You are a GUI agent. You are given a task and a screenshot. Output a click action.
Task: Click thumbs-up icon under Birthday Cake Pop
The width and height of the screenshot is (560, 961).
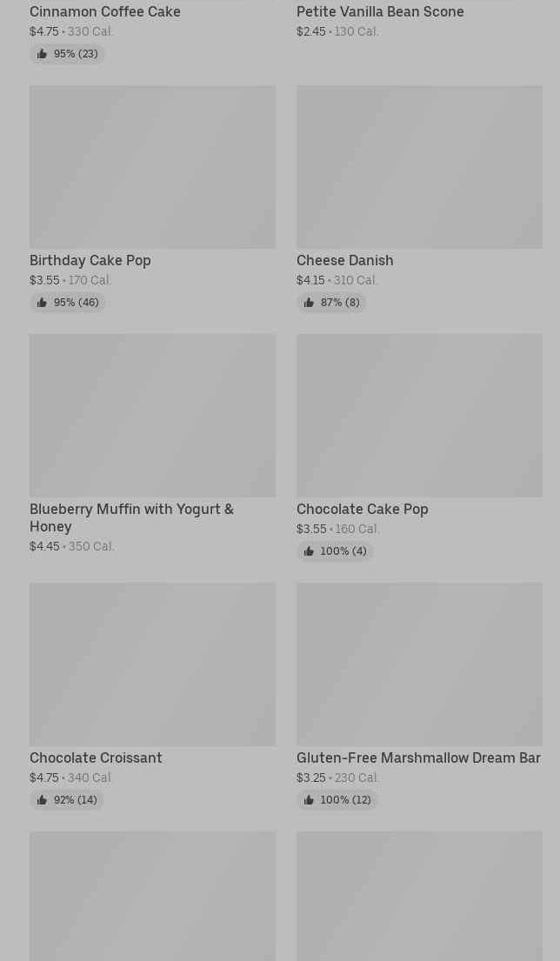coord(42,303)
